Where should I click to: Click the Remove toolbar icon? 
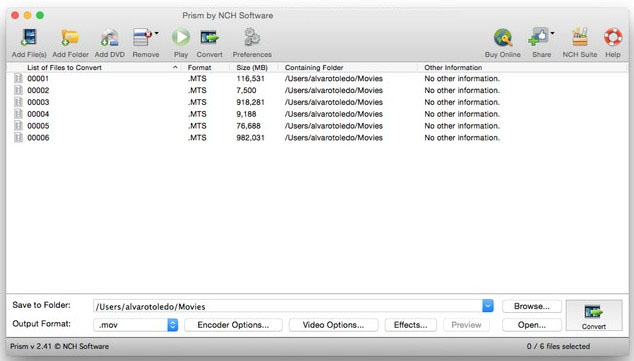coord(142,38)
